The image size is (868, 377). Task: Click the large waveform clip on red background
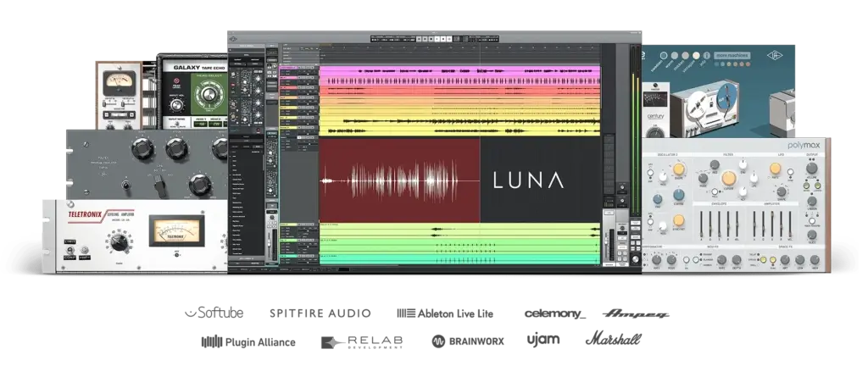pos(399,180)
